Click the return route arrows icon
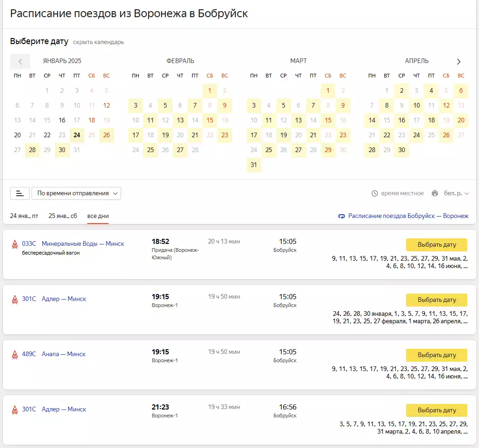Viewport: 479px width, 448px height. click(x=342, y=216)
